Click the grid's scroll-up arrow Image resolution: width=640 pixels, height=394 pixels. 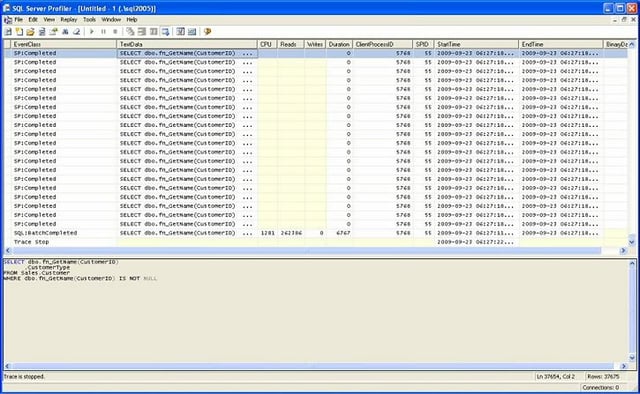point(632,44)
